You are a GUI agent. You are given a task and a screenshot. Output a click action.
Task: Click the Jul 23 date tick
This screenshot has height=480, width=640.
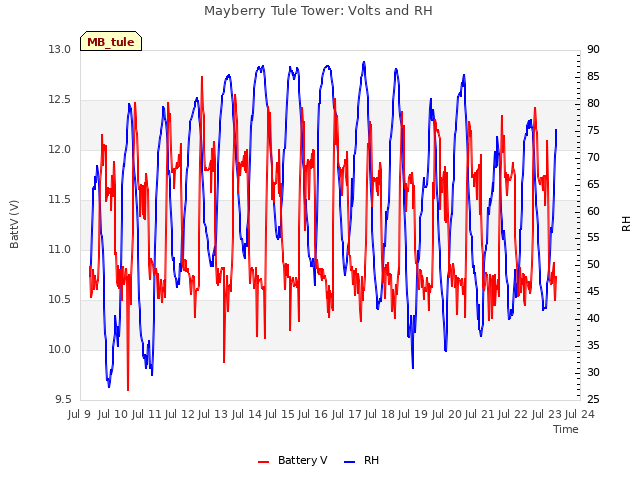[x=546, y=414]
